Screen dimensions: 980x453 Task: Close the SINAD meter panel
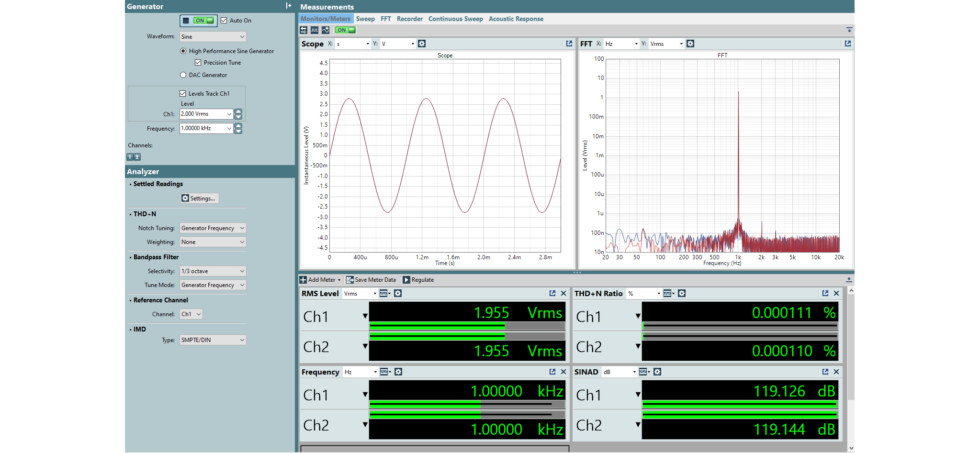pos(836,372)
